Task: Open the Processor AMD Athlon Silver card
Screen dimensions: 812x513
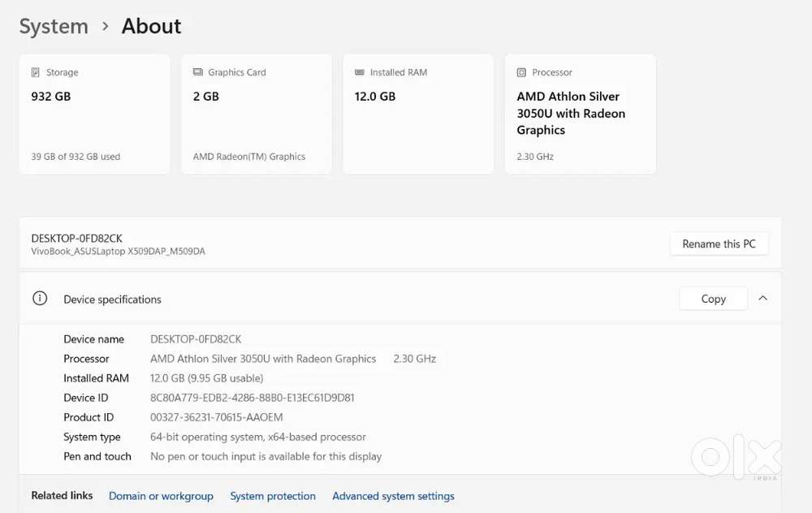Action: point(581,114)
